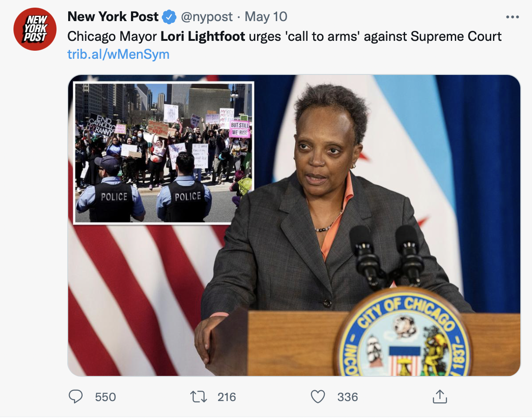Click the bold Lori Lightfoot text
This screenshot has height=419, width=532.
(203, 36)
